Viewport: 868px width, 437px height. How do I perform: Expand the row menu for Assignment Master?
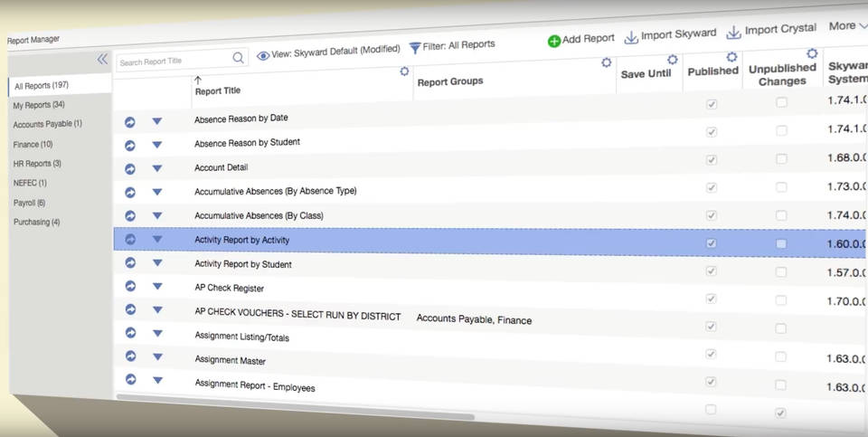click(x=157, y=357)
